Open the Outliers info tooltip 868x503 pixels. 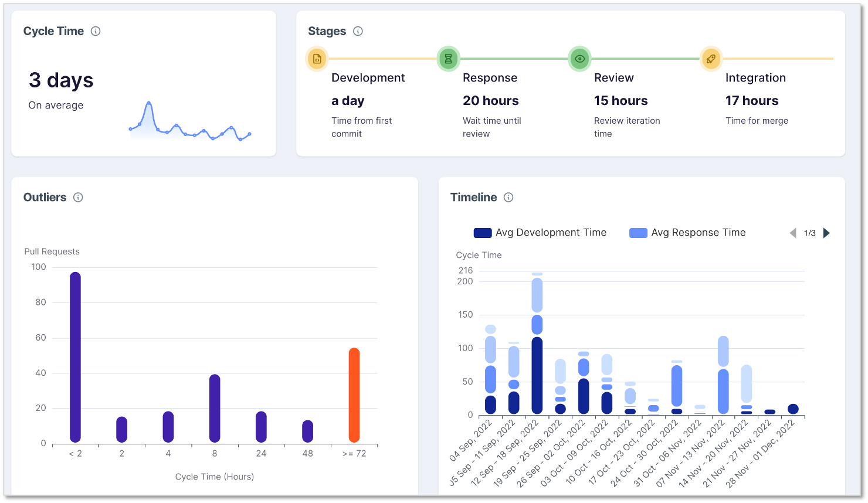[78, 198]
